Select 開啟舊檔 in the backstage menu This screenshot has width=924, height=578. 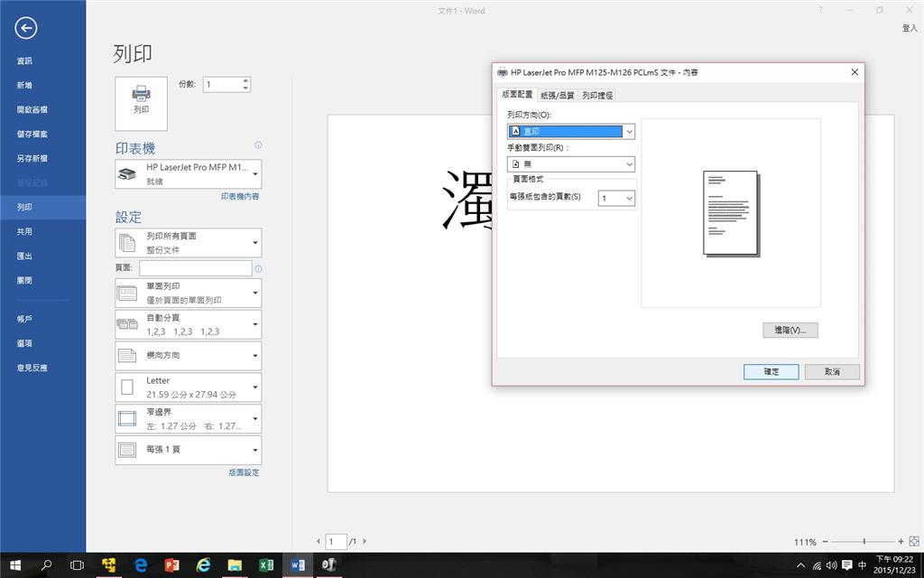click(x=43, y=109)
